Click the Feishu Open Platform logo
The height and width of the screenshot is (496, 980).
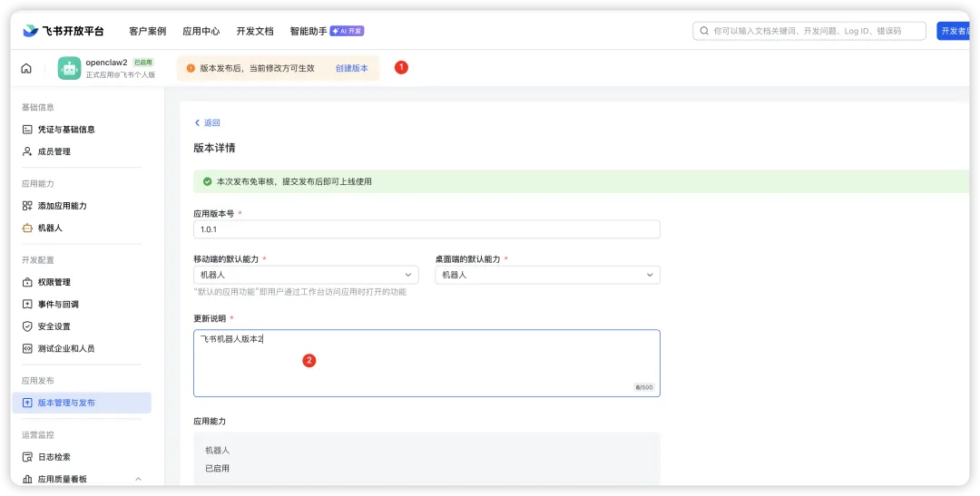click(x=64, y=31)
